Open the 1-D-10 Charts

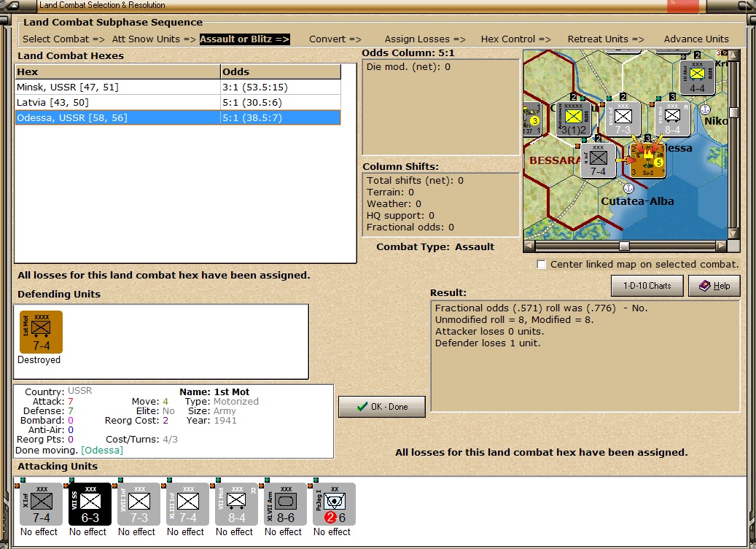pos(647,286)
